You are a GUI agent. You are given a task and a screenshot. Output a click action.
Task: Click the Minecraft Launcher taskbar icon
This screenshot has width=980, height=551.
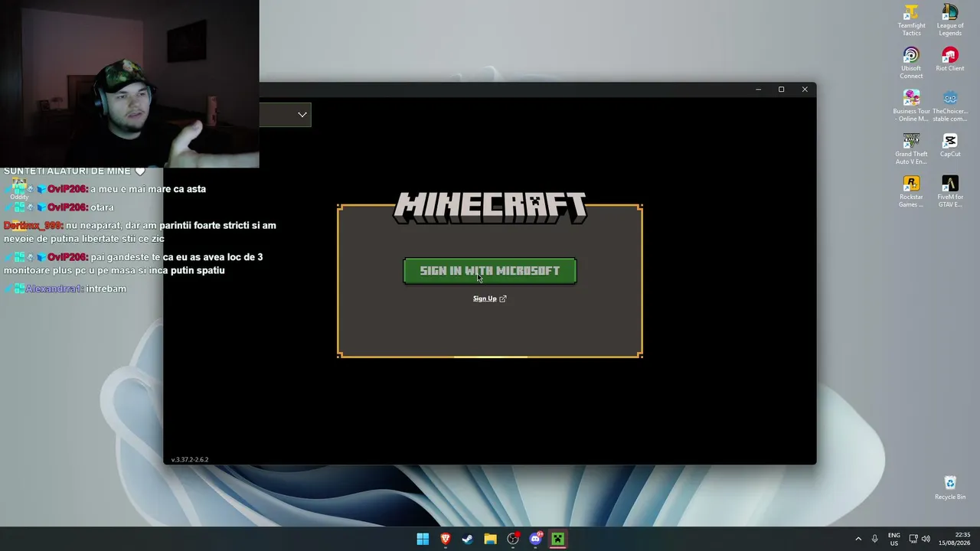tap(558, 539)
